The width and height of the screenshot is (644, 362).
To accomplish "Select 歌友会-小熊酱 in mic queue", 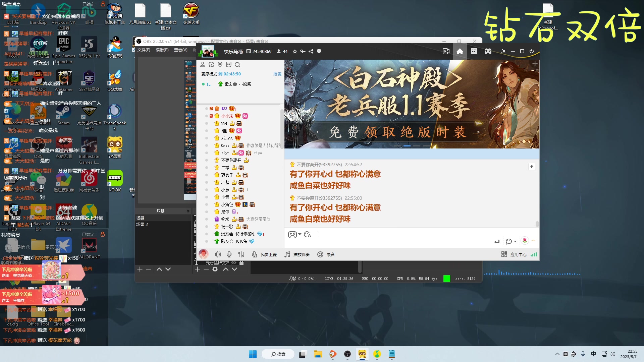I will coord(238,84).
